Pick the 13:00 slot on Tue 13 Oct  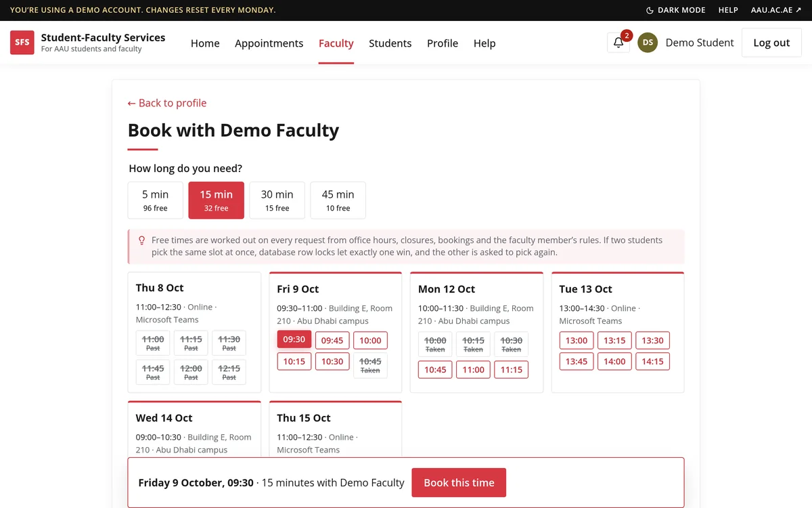(577, 340)
